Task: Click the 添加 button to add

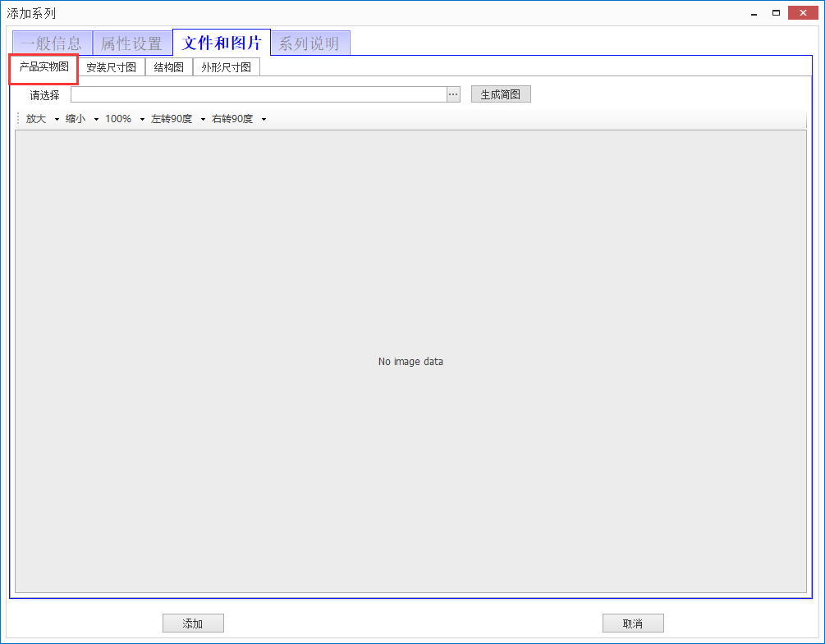Action: point(193,623)
